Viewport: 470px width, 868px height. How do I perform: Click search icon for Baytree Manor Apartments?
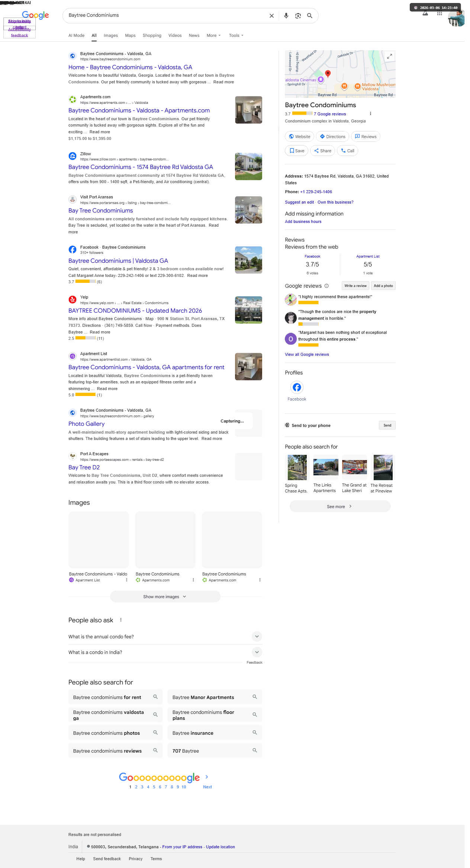tap(255, 697)
